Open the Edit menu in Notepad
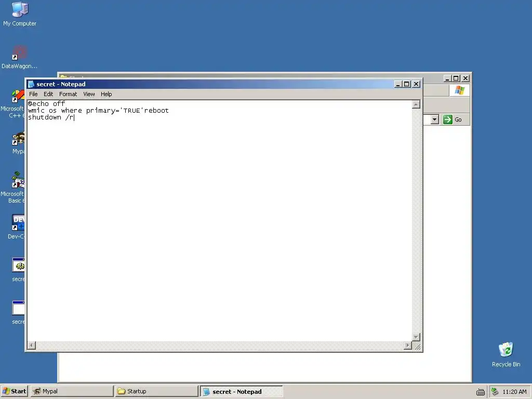Viewport: 532px width, 399px height. click(x=48, y=95)
